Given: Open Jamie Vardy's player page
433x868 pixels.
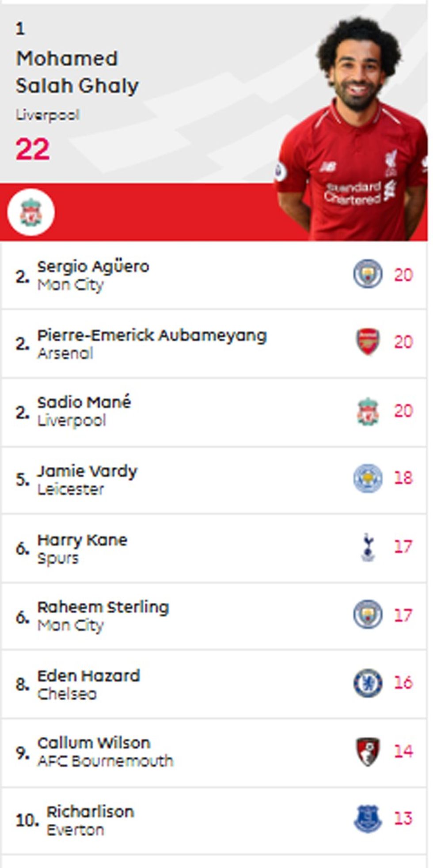Looking at the screenshot, I should (x=87, y=471).
